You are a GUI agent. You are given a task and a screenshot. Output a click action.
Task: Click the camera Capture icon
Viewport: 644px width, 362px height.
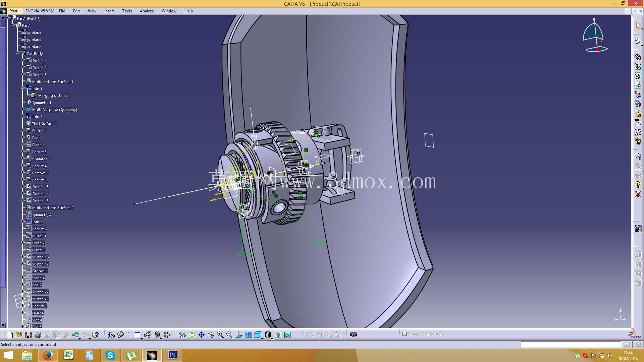(x=354, y=335)
